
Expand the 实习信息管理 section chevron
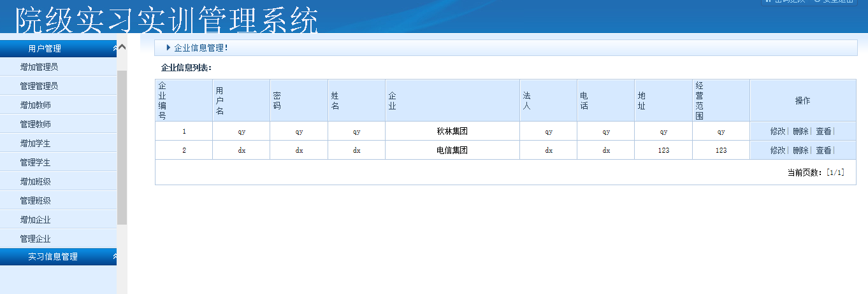(114, 256)
